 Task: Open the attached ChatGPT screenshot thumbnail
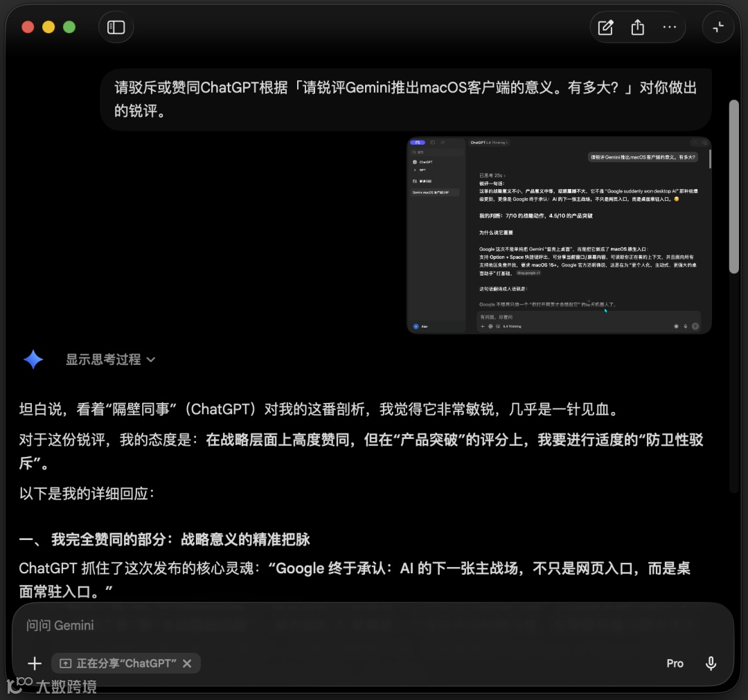[x=559, y=235]
